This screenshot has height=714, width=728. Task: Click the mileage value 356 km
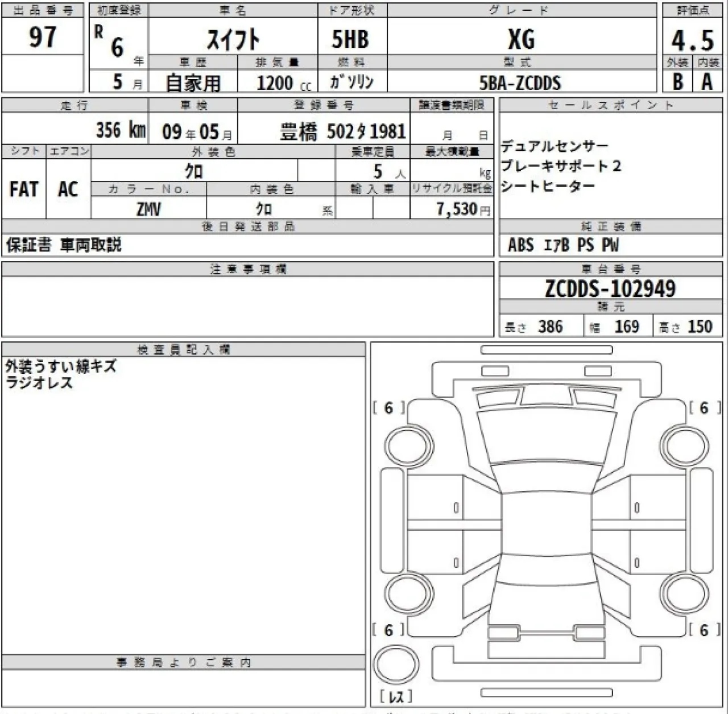121,130
